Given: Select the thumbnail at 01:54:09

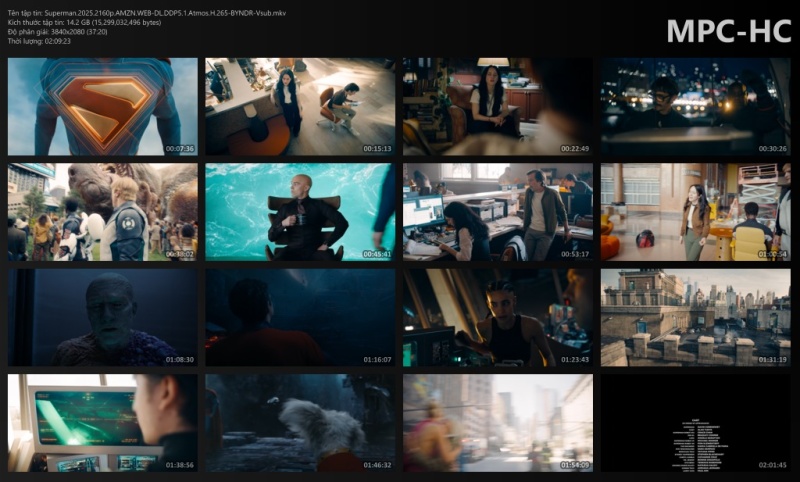Looking at the screenshot, I should 498,423.
